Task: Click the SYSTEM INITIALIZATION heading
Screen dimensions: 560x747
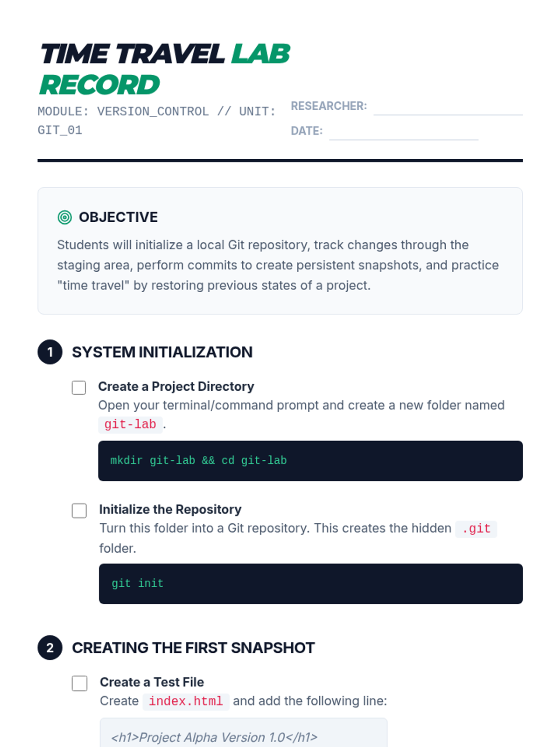Action: pos(162,352)
